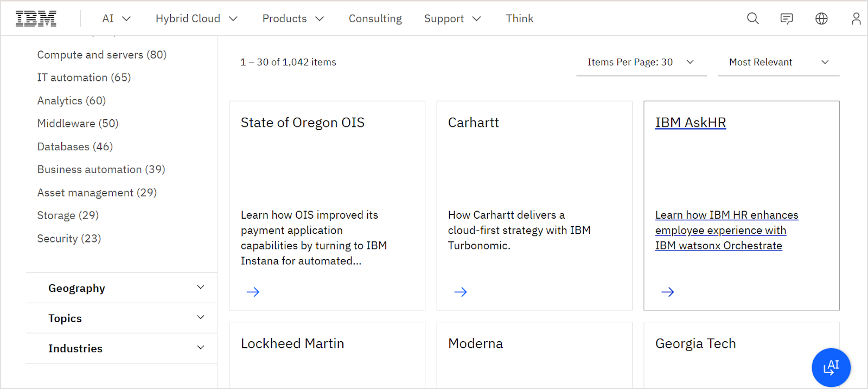868x389 pixels.
Task: Expand the Topics filter
Action: [x=122, y=318]
